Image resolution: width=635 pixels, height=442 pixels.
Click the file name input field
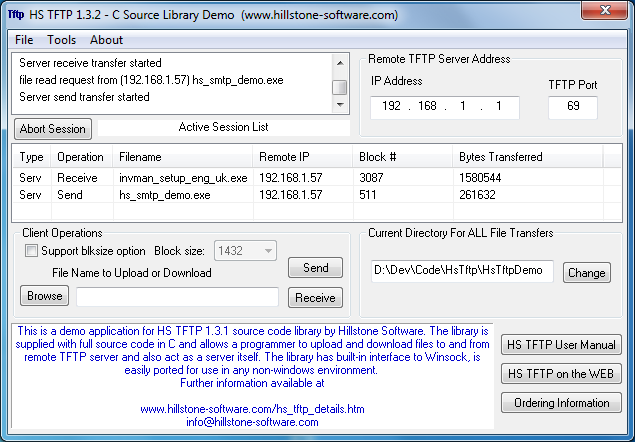click(177, 297)
